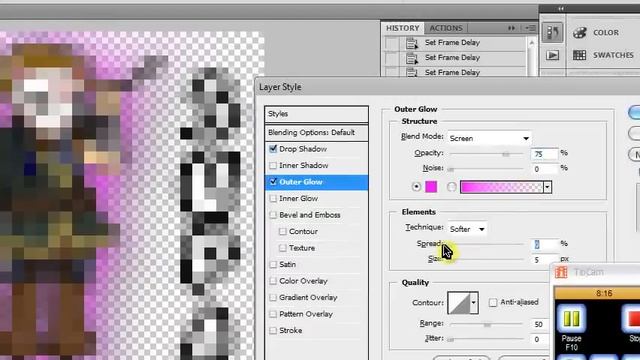Disable the Drop Shadow checkbox
Viewport: 640px width, 360px height.
[273, 149]
